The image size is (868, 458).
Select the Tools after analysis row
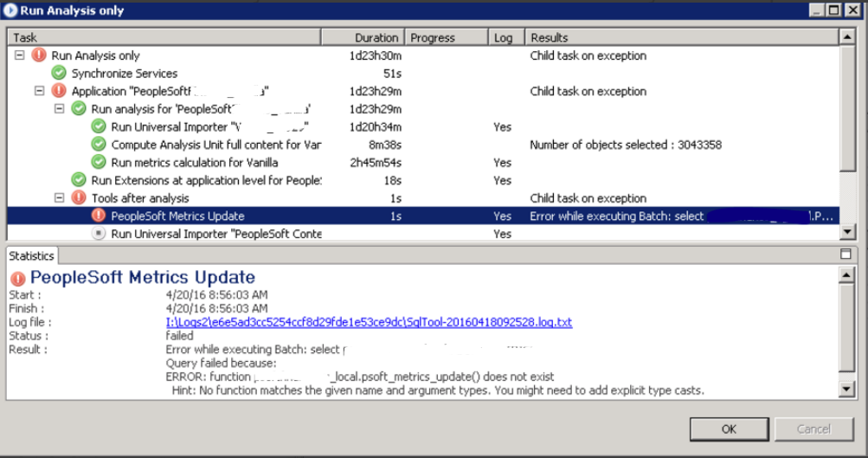(x=423, y=197)
